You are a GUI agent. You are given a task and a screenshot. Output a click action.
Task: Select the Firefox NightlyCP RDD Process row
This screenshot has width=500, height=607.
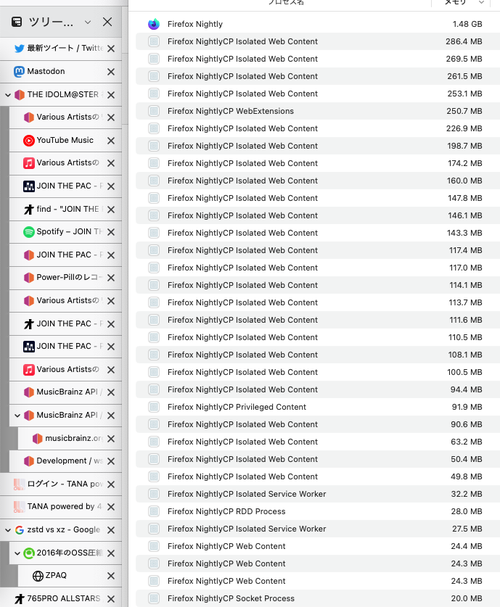pos(317,511)
